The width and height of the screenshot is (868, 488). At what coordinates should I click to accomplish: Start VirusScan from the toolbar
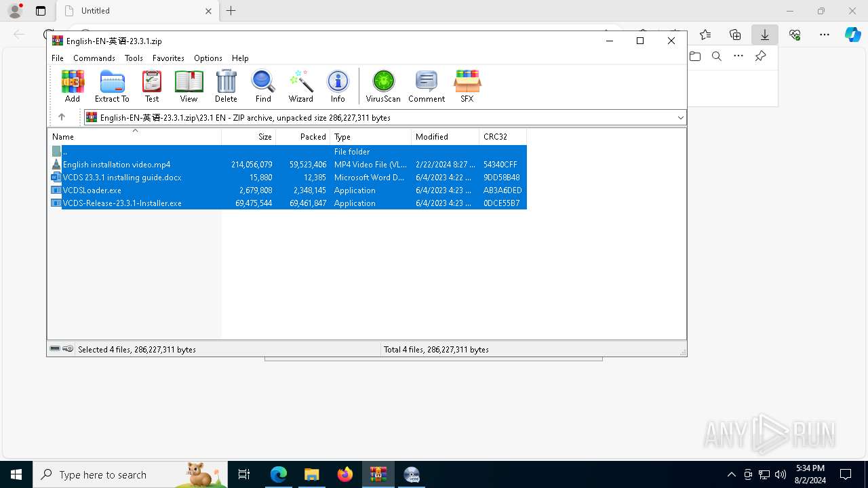point(383,86)
